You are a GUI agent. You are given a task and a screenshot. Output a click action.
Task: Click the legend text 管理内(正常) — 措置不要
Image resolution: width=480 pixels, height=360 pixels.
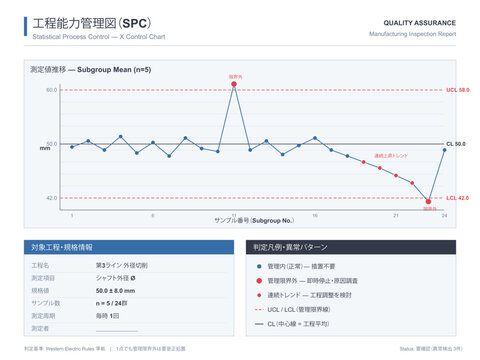tap(301, 266)
